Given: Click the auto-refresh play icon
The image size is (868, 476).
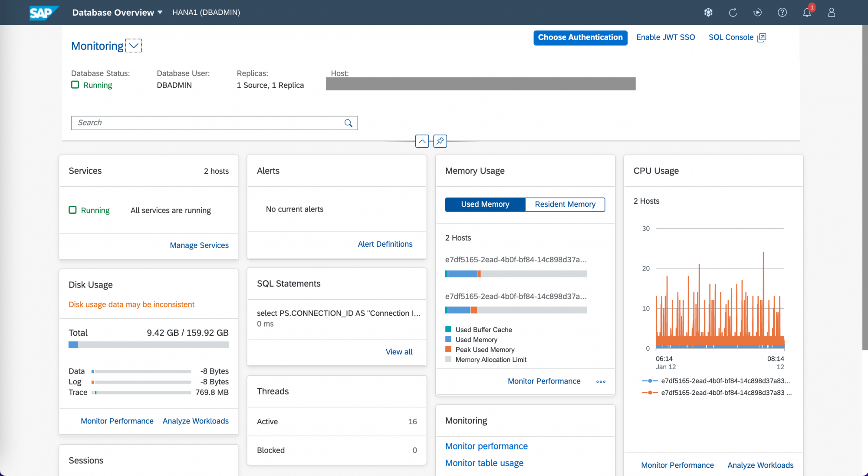Looking at the screenshot, I should [757, 13].
